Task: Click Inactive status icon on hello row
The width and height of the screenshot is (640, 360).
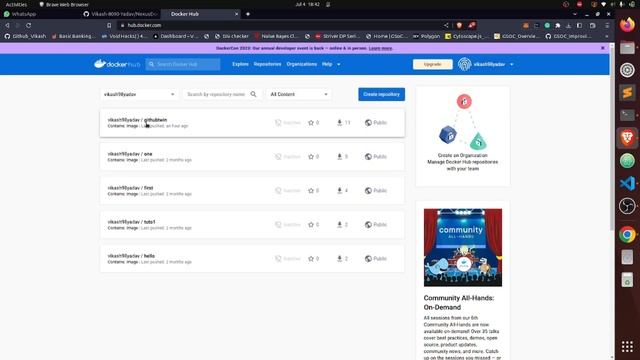Action: pos(278,259)
